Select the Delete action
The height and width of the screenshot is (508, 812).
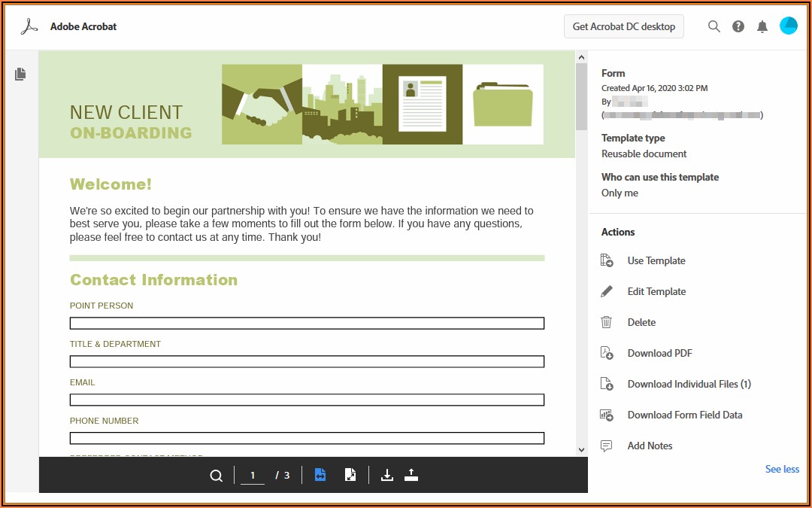point(641,322)
